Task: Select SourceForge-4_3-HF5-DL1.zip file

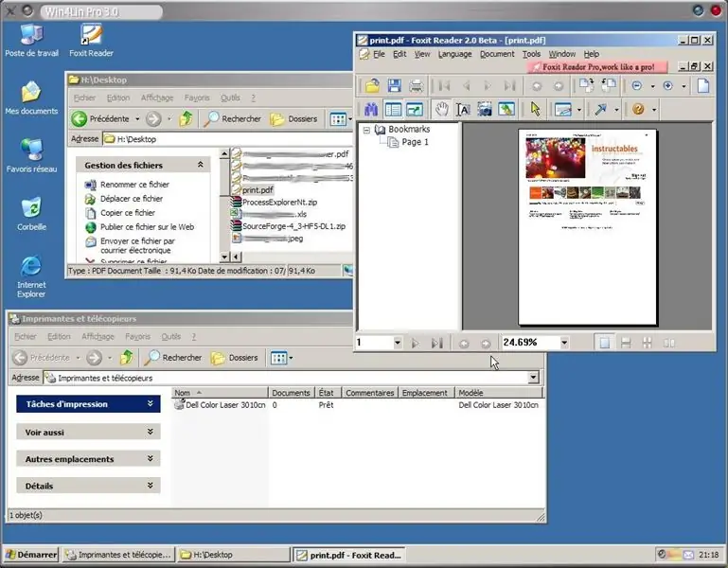Action: point(293,226)
